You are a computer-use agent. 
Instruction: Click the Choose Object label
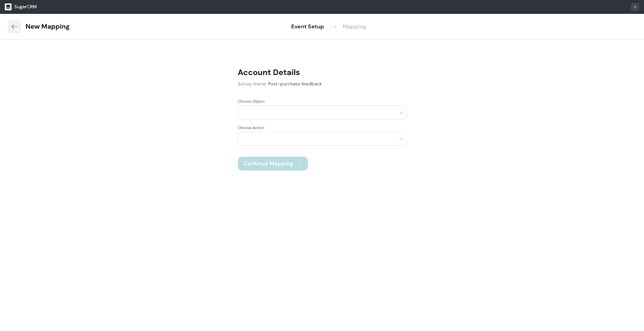point(251,101)
